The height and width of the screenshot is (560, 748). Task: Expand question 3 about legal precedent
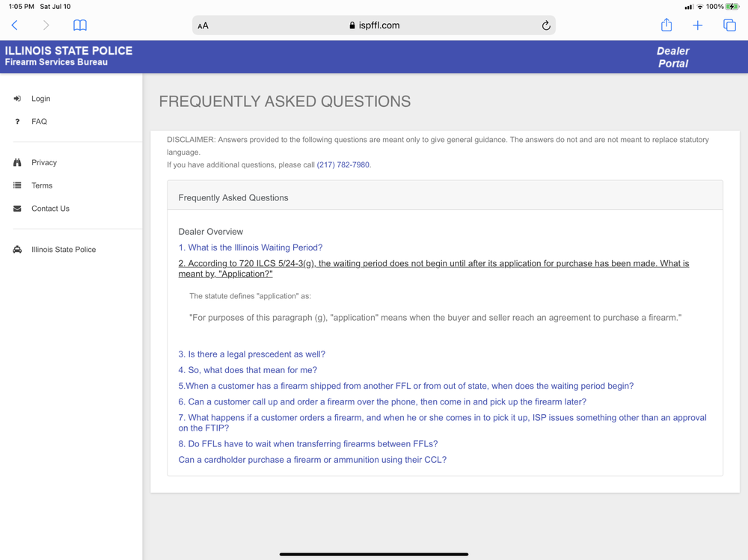point(251,354)
